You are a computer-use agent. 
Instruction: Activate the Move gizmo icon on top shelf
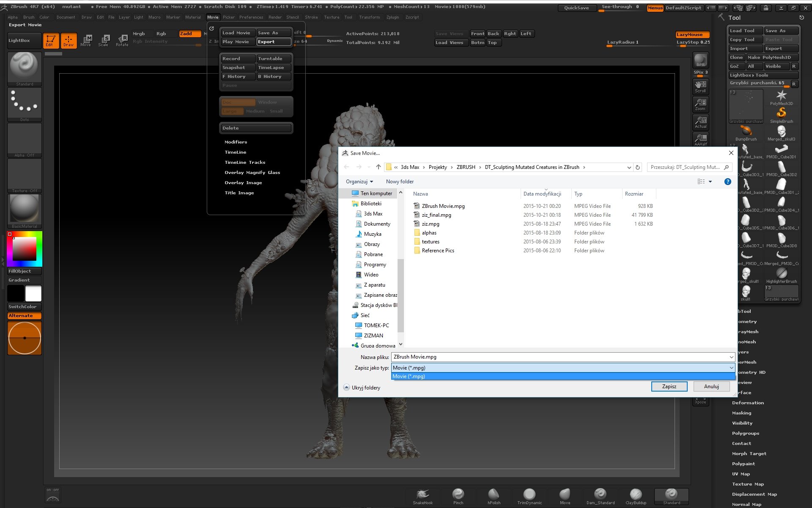(86, 40)
